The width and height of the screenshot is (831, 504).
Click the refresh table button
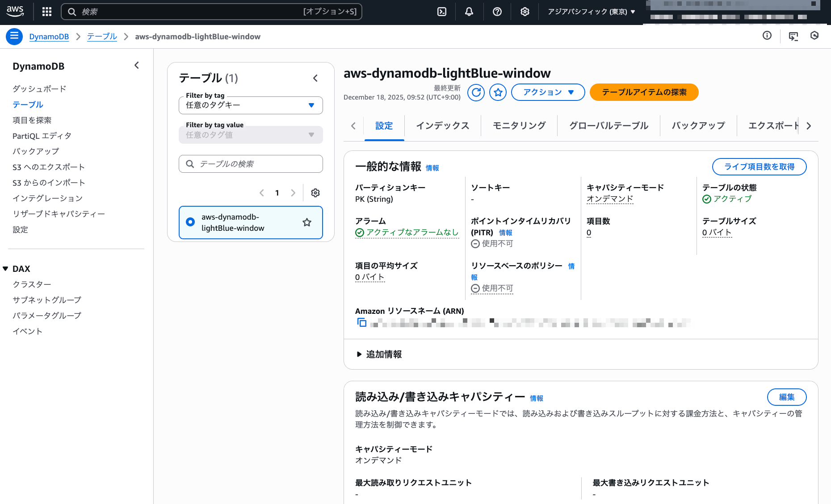(476, 92)
